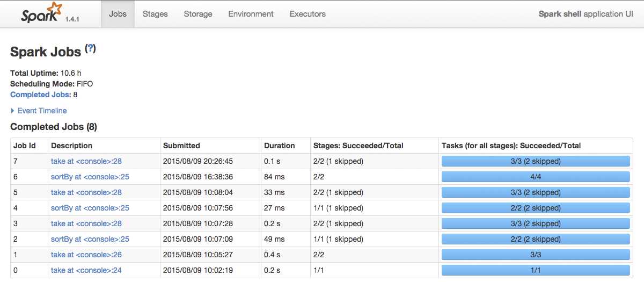Open job 0 take at <console>:24
Screen dimensions: 644x282
point(86,270)
